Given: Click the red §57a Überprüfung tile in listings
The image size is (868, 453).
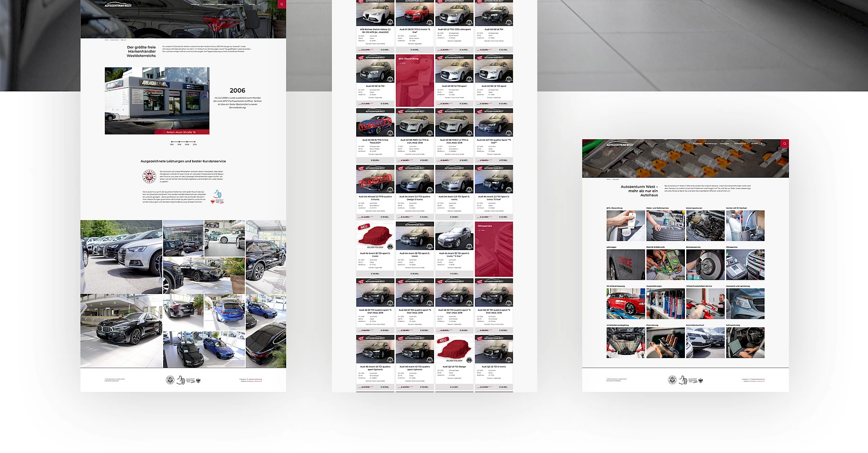Looking at the screenshot, I should [x=415, y=80].
